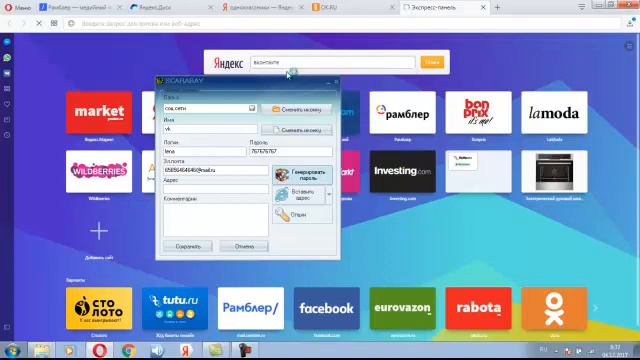Open Speed Dial grid icon in sidebar

(7, 89)
